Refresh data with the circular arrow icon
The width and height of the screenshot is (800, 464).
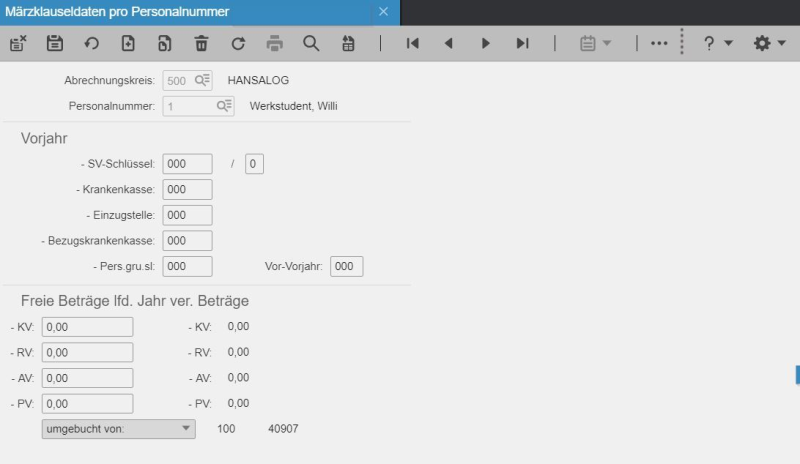pos(238,43)
